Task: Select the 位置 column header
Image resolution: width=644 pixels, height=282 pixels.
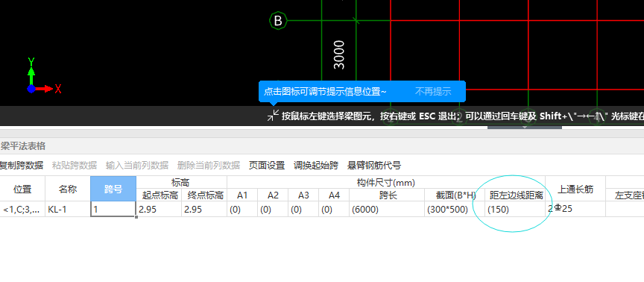Action: [22, 189]
